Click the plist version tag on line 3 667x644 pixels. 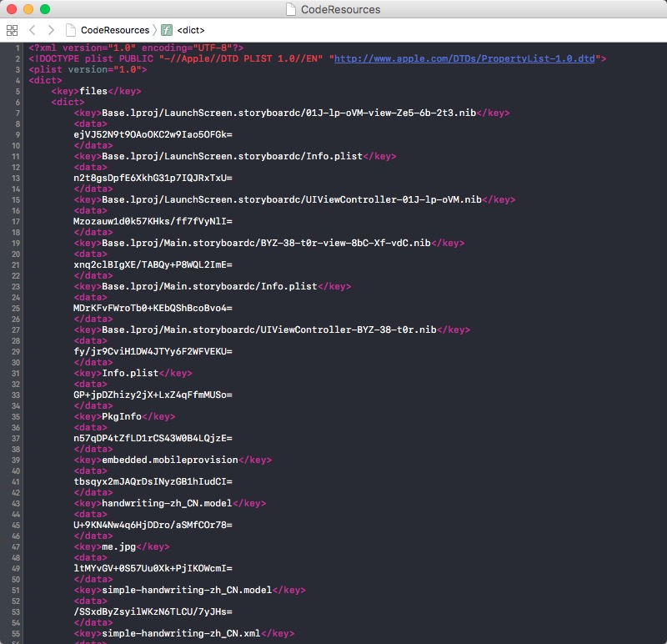point(88,69)
